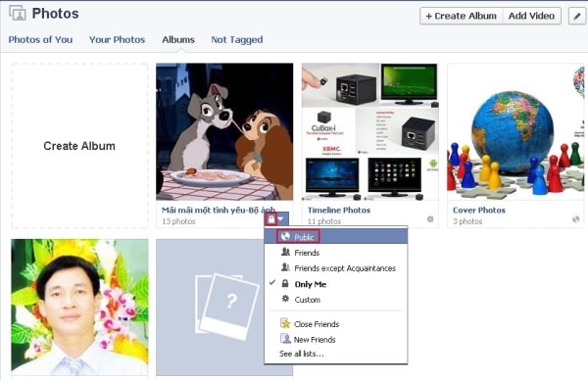Click the Cover Photos title link

pyautogui.click(x=479, y=211)
